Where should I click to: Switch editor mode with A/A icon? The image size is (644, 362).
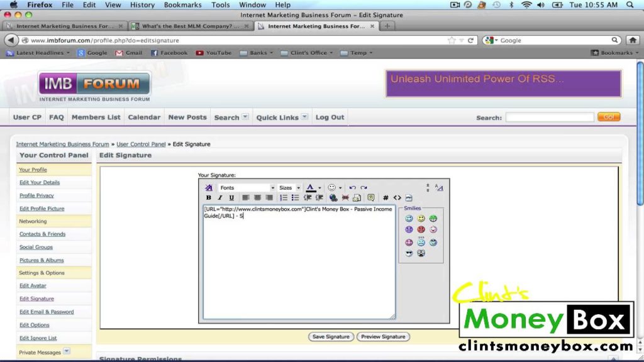[438, 187]
